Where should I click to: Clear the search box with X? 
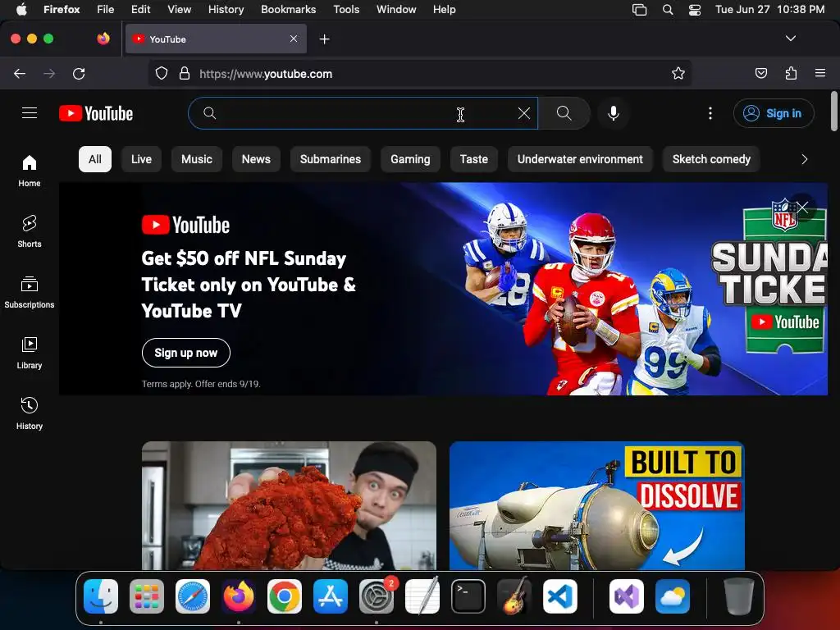click(x=524, y=113)
